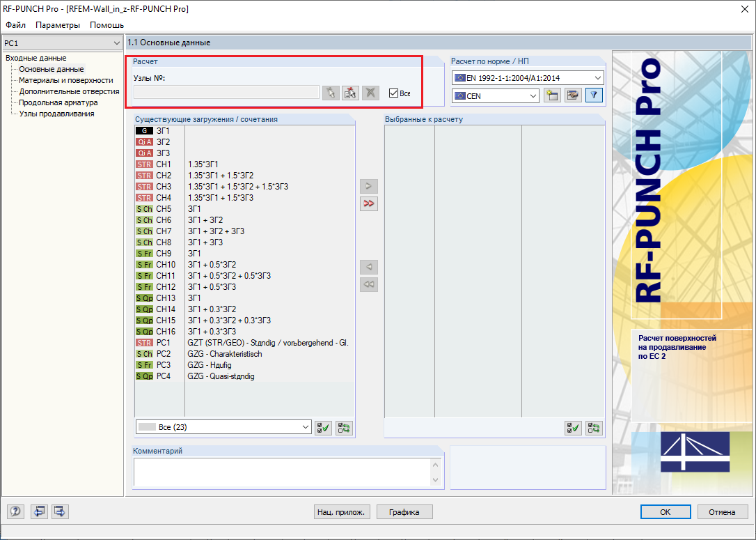Transfer all loadings with double arrow button

click(x=368, y=203)
